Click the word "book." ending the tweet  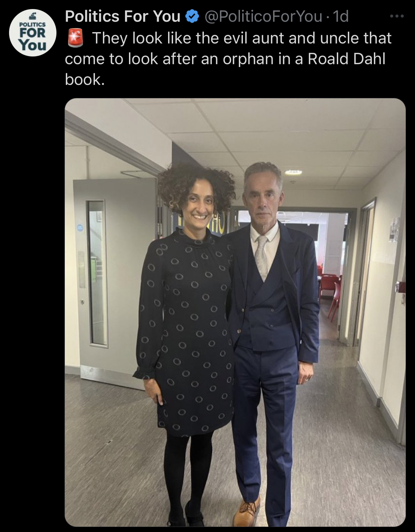85,80
